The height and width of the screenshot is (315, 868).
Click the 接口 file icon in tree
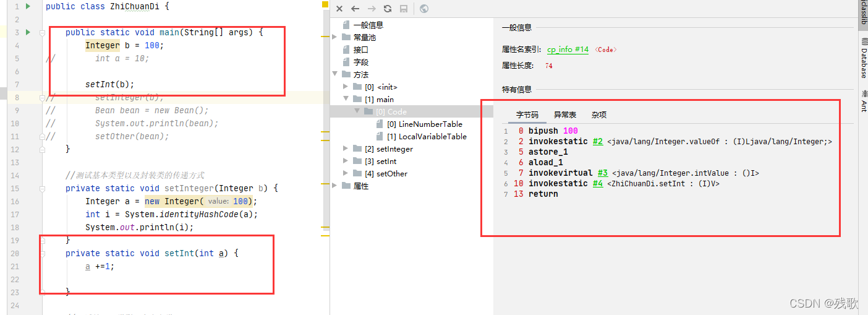pos(346,50)
